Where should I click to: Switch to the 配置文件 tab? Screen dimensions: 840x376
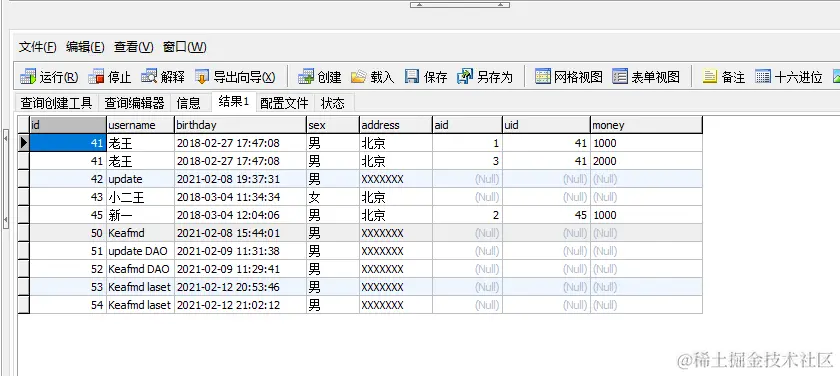284,103
